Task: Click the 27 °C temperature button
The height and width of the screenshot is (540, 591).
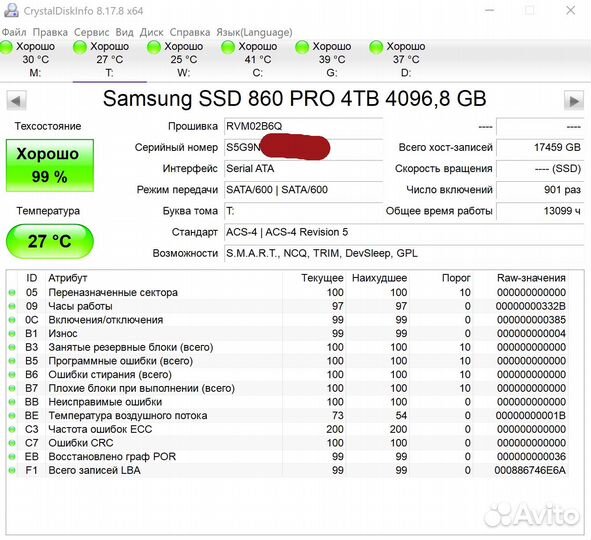Action: click(50, 241)
